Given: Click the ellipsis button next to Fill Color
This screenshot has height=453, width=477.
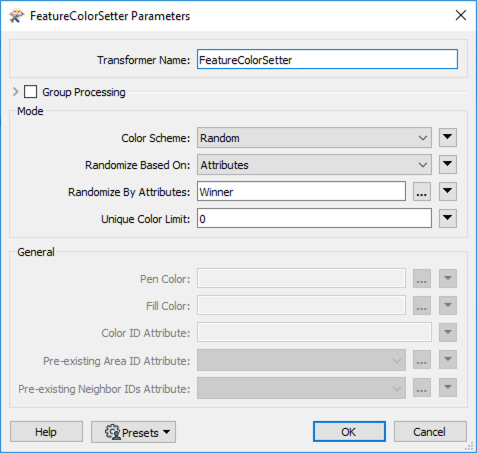Looking at the screenshot, I should tap(422, 306).
